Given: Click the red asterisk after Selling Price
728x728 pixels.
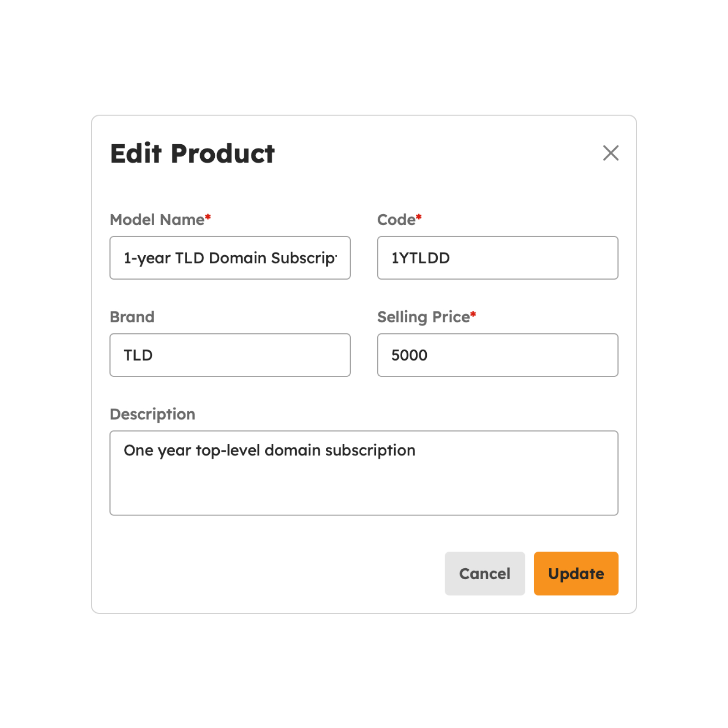Looking at the screenshot, I should pos(473,314).
